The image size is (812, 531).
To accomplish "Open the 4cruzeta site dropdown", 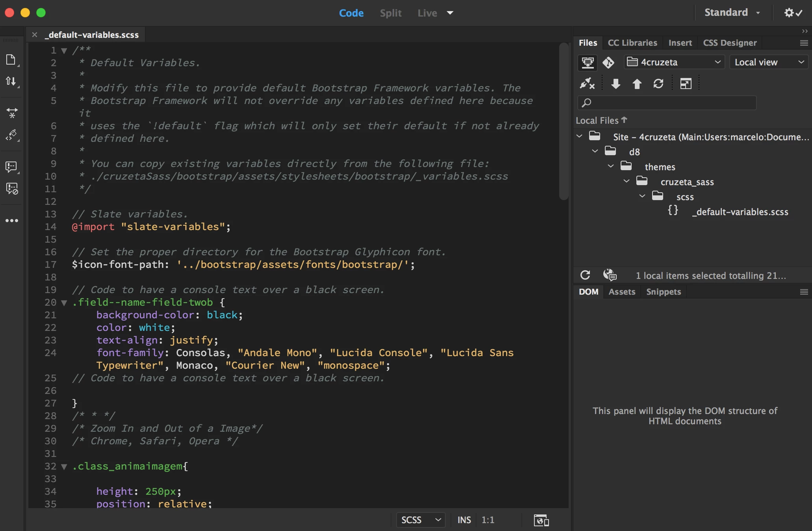I will pyautogui.click(x=674, y=62).
